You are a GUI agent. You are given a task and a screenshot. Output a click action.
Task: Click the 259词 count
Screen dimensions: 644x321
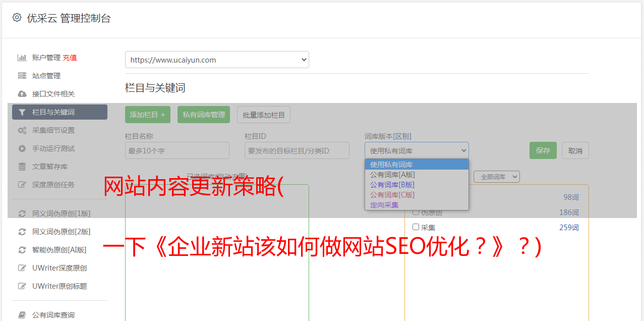[569, 228]
